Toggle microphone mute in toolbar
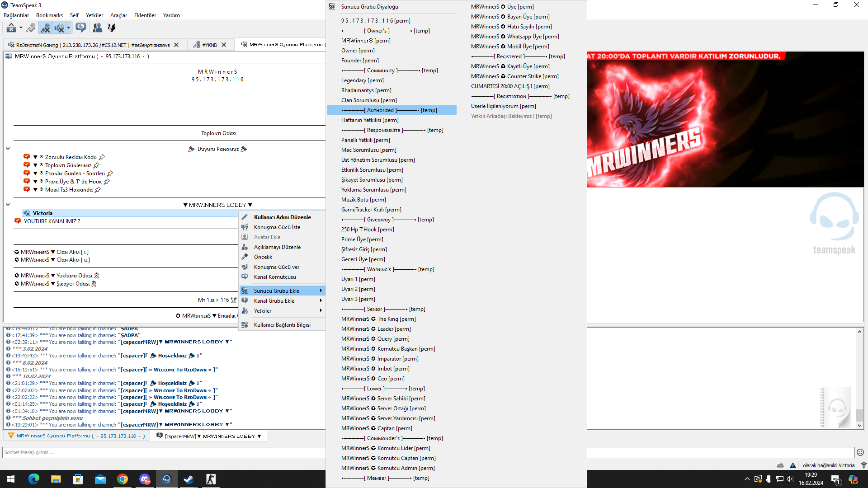 (x=45, y=28)
